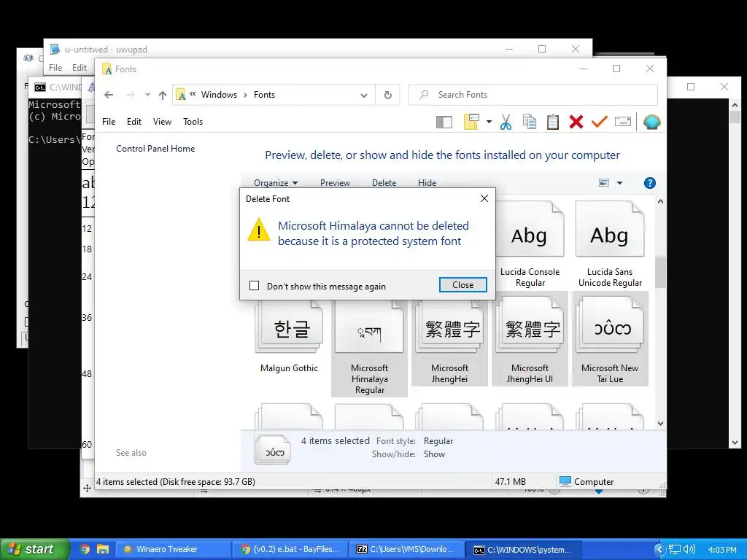This screenshot has height=560, width=747.
Task: Click the folder options icon in toolbar
Action: pyautogui.click(x=472, y=122)
